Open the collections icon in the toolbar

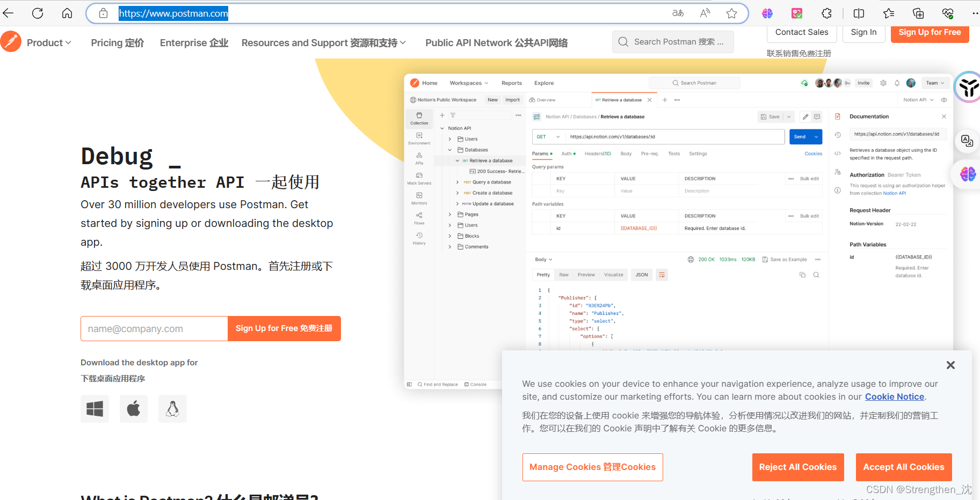(918, 13)
